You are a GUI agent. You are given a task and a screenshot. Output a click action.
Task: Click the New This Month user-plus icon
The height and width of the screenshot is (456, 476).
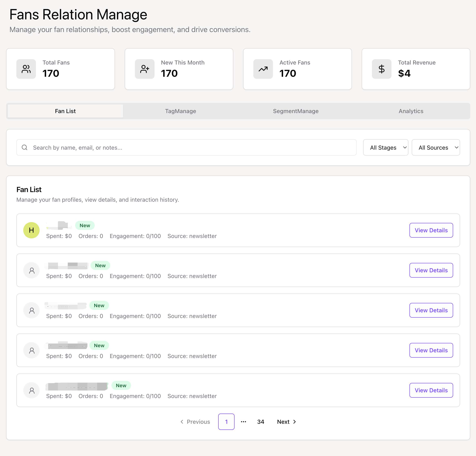click(145, 69)
